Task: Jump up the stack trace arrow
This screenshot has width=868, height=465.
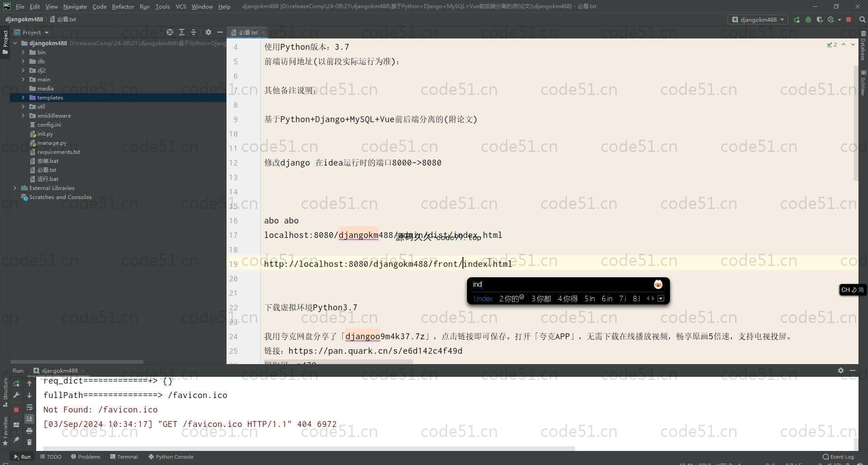Action: click(x=29, y=383)
